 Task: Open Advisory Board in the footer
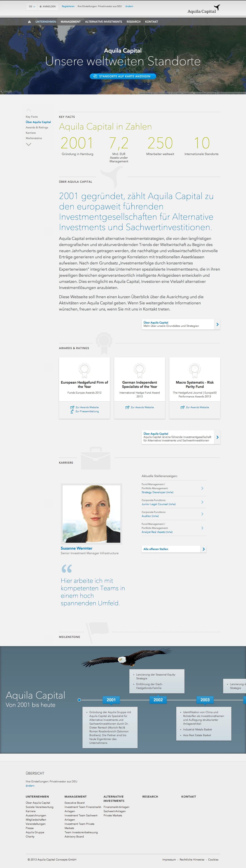(x=74, y=836)
